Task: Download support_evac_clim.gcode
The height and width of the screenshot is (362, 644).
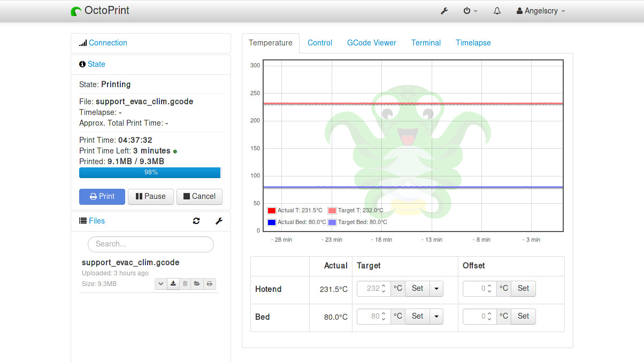Action: [x=173, y=284]
